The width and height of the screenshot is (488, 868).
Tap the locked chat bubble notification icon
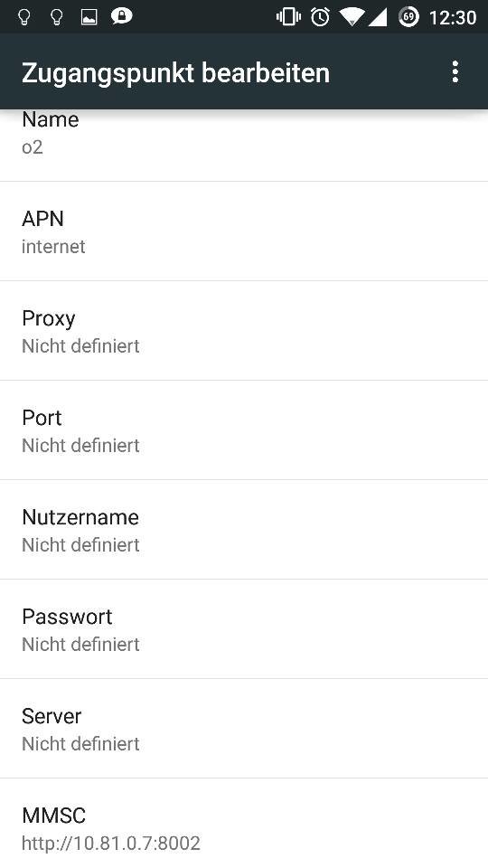(x=121, y=17)
